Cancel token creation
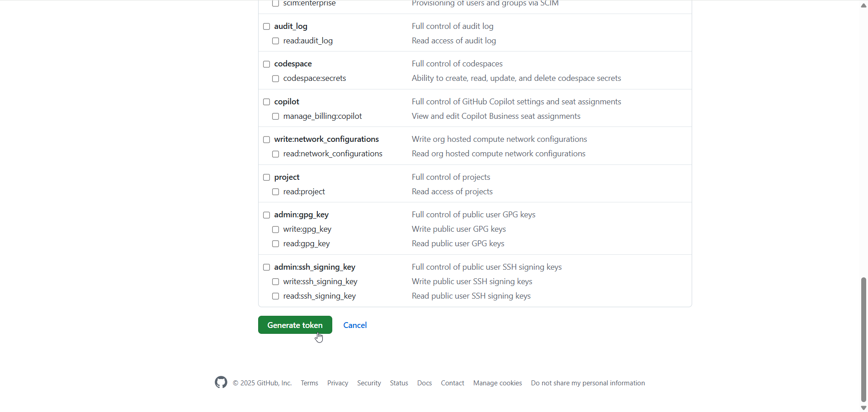Viewport: 868px width, 412px height. tap(354, 325)
